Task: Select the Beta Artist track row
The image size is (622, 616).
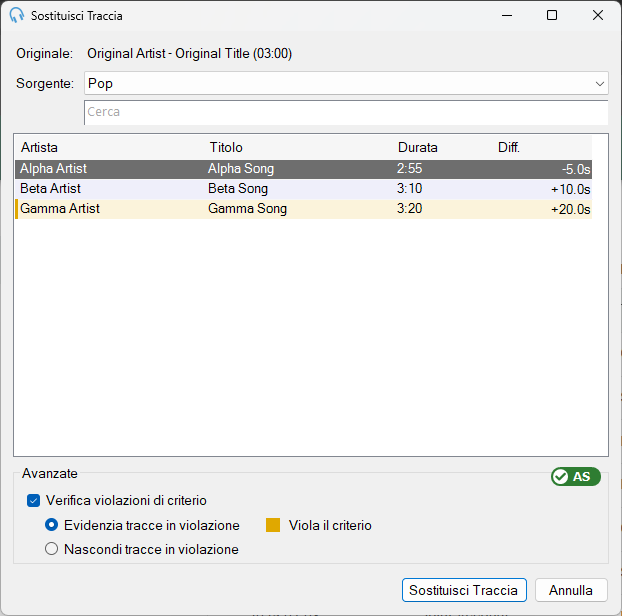Action: (x=303, y=189)
